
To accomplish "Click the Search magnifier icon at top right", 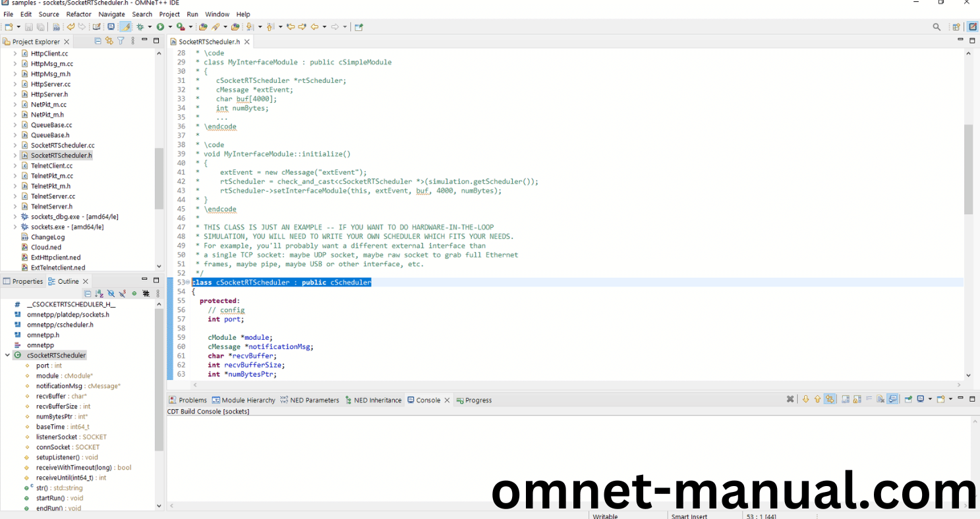I will pyautogui.click(x=937, y=27).
